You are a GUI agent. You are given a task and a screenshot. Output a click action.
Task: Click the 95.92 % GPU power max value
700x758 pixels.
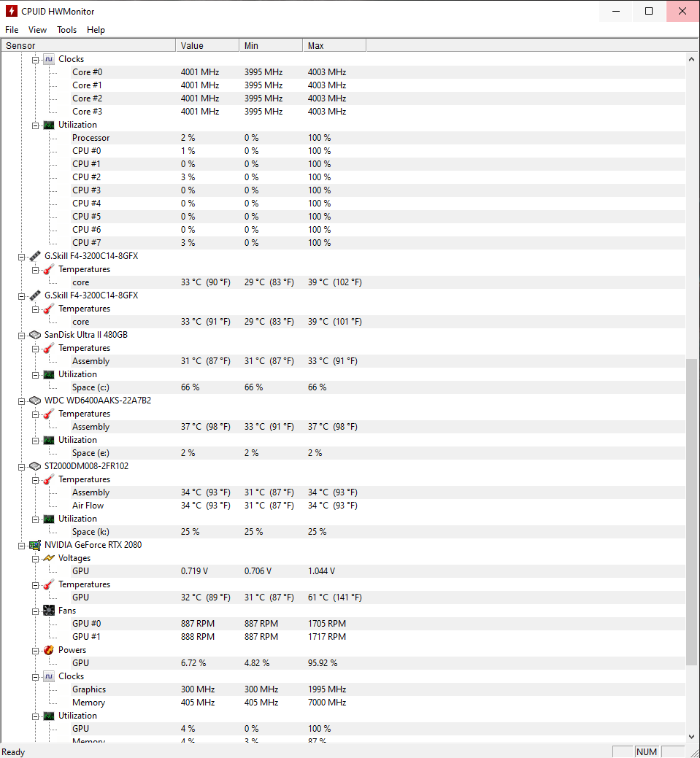[x=322, y=663]
